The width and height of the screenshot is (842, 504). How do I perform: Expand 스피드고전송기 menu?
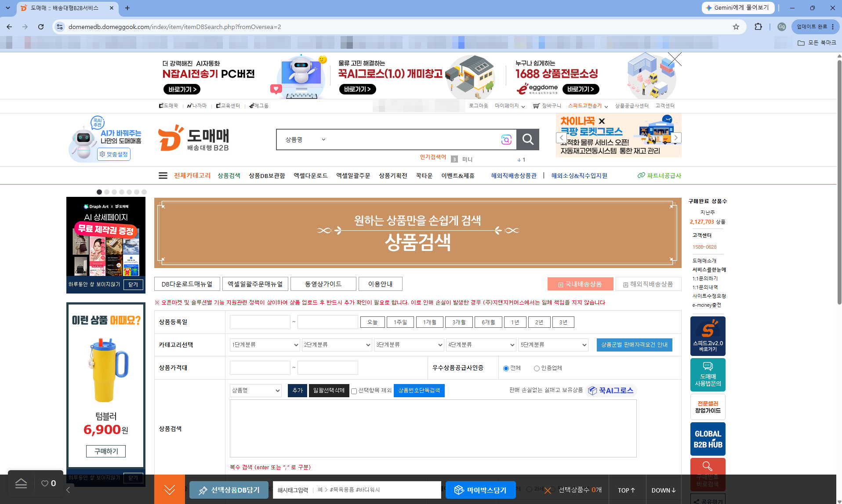588,106
